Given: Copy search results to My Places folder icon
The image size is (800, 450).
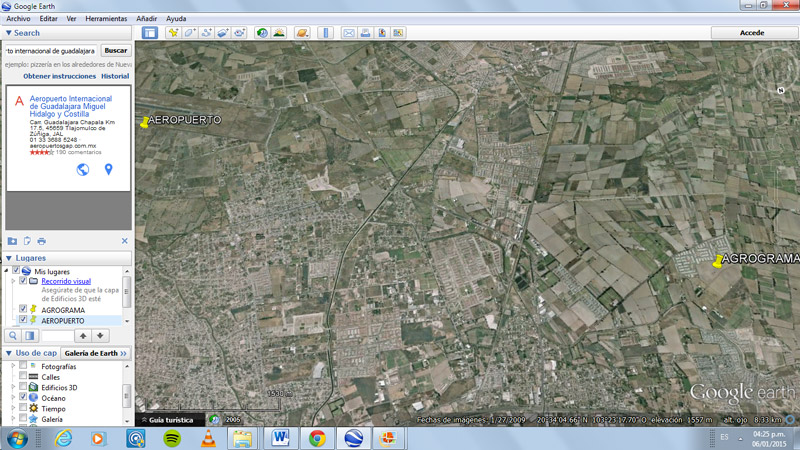Looking at the screenshot, I should point(12,241).
